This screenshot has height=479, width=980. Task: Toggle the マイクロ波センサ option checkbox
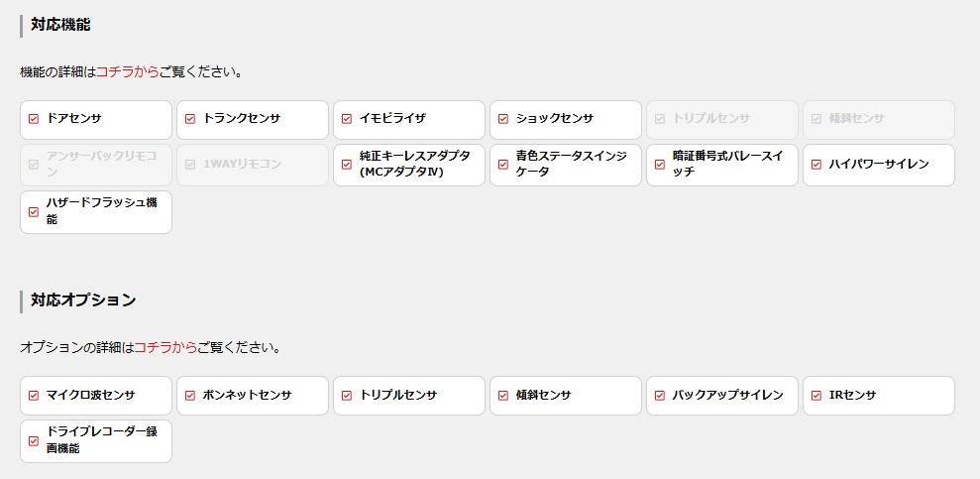[x=34, y=396]
